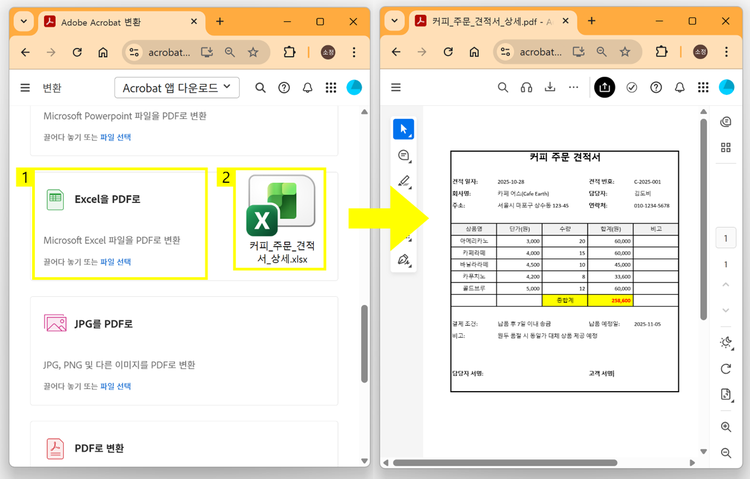This screenshot has height=479, width=750.
Task: Open help icon in PDF viewer
Action: 656,88
